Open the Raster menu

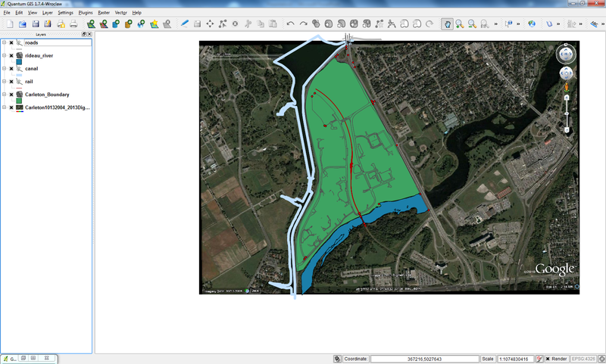(x=104, y=13)
